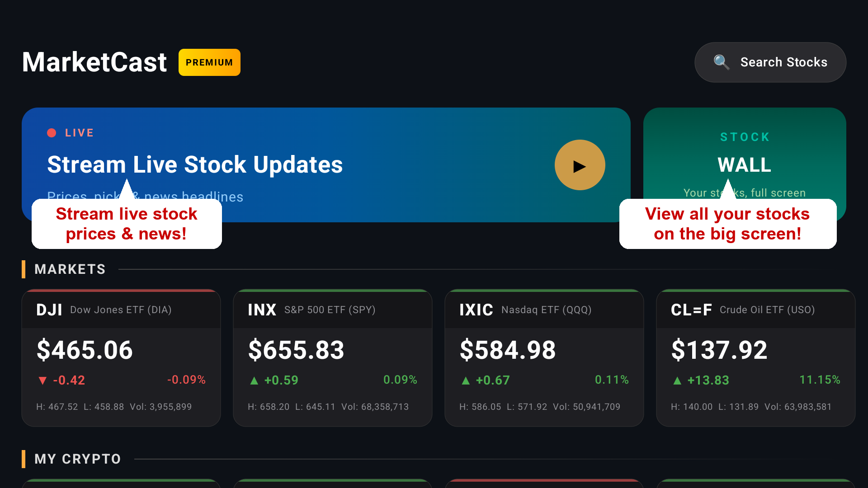The height and width of the screenshot is (488, 868).
Task: Open the S&P 500 ETF (SPY) card
Action: 332,357
